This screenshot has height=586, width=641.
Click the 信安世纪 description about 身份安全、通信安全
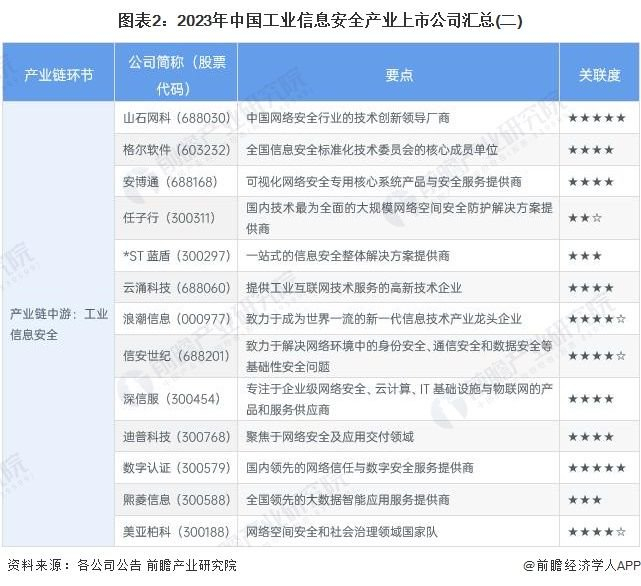tap(399, 356)
